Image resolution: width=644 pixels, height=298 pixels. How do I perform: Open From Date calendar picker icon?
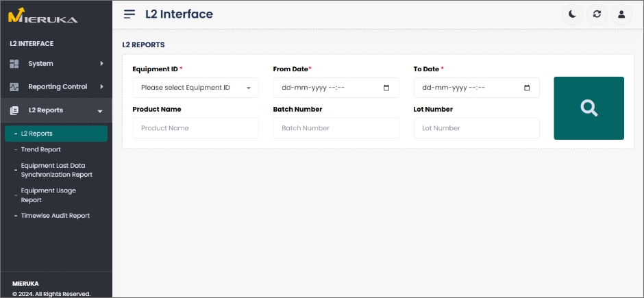(386, 88)
